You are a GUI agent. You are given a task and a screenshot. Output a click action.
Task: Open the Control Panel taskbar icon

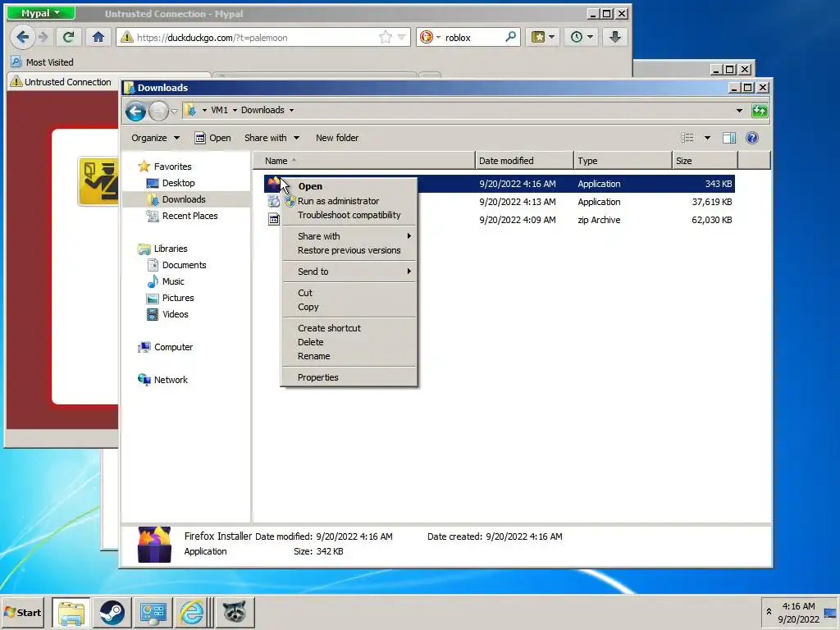(153, 612)
